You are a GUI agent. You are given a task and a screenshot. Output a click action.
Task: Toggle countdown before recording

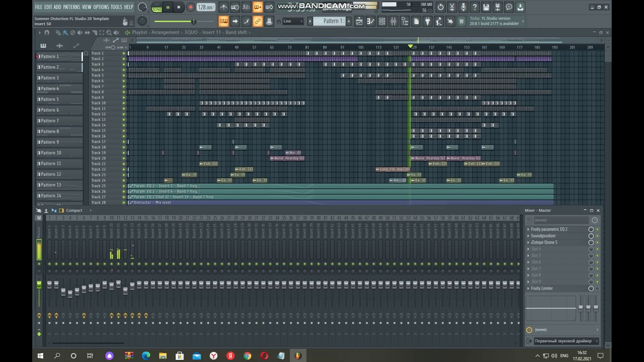246,7
